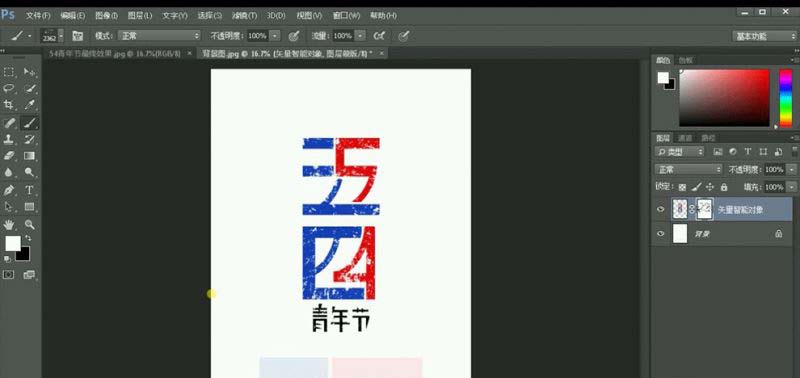The width and height of the screenshot is (800, 378).
Task: Select the Lasso tool
Action: pyautogui.click(x=9, y=88)
